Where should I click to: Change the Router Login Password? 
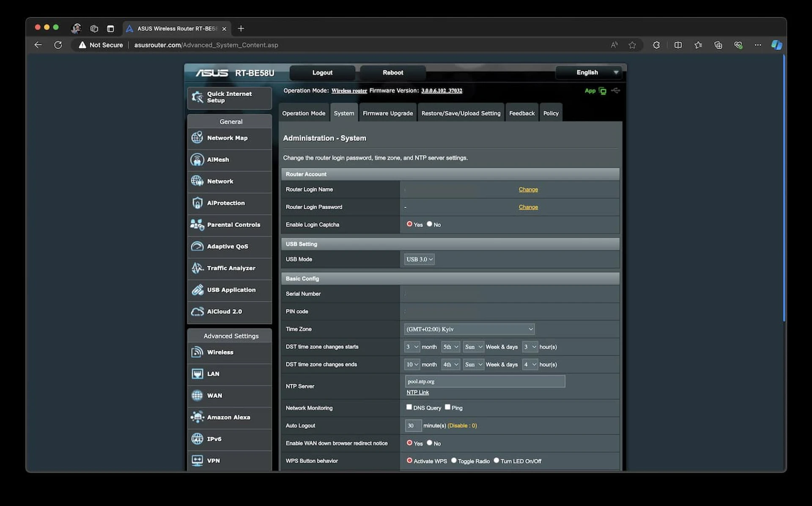(x=528, y=207)
